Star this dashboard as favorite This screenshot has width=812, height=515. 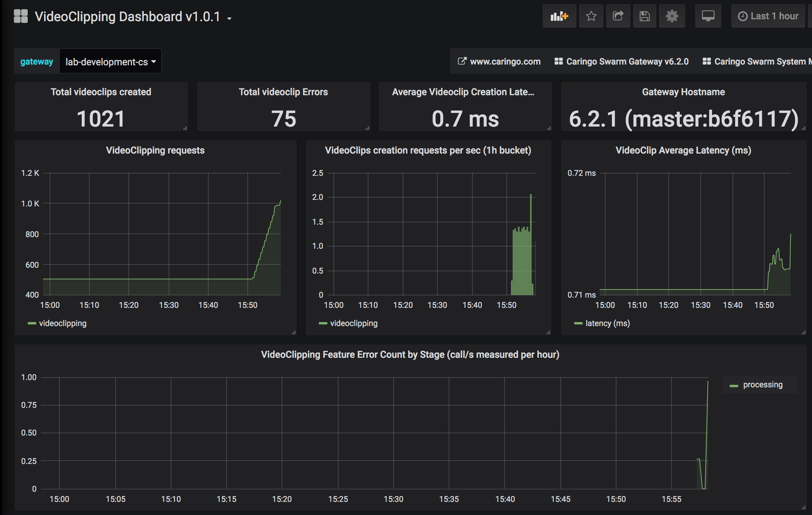(x=591, y=16)
